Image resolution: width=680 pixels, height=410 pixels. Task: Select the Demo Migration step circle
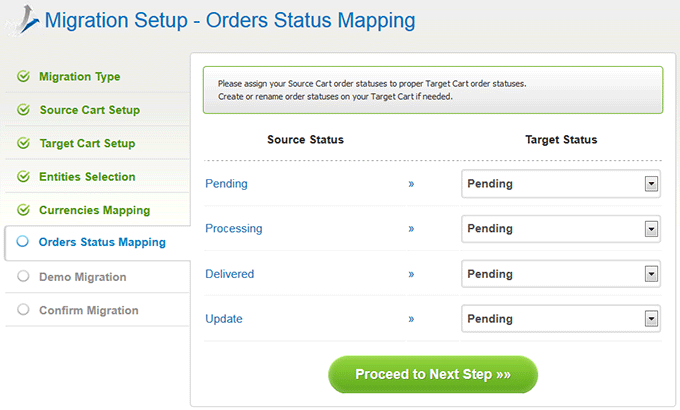[x=23, y=277]
